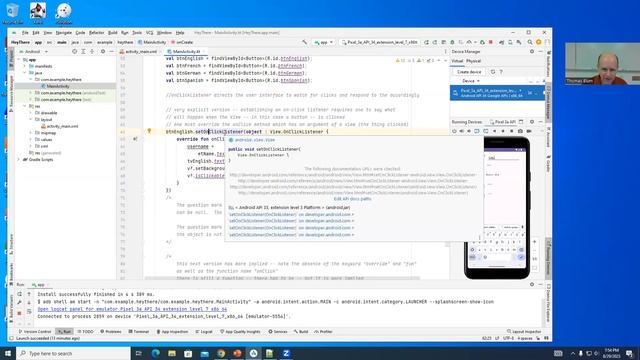Click the emulator volume up icon

pyautogui.click(x=462, y=131)
